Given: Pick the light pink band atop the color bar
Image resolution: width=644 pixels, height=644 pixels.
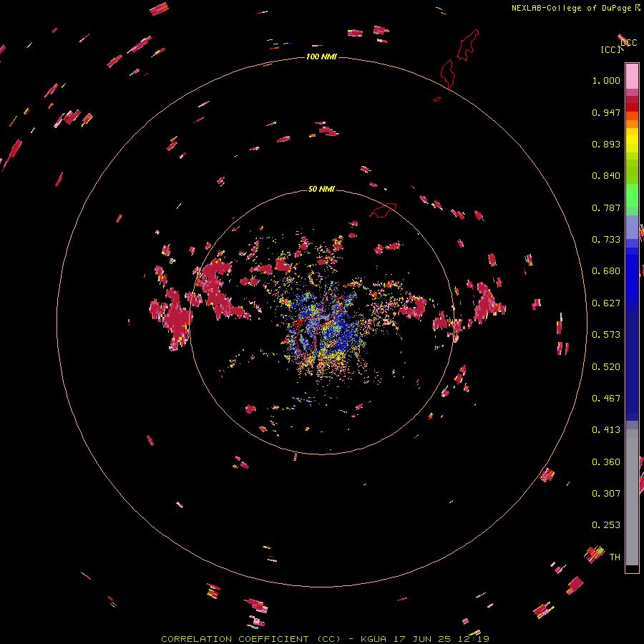Looking at the screenshot, I should point(632,76).
